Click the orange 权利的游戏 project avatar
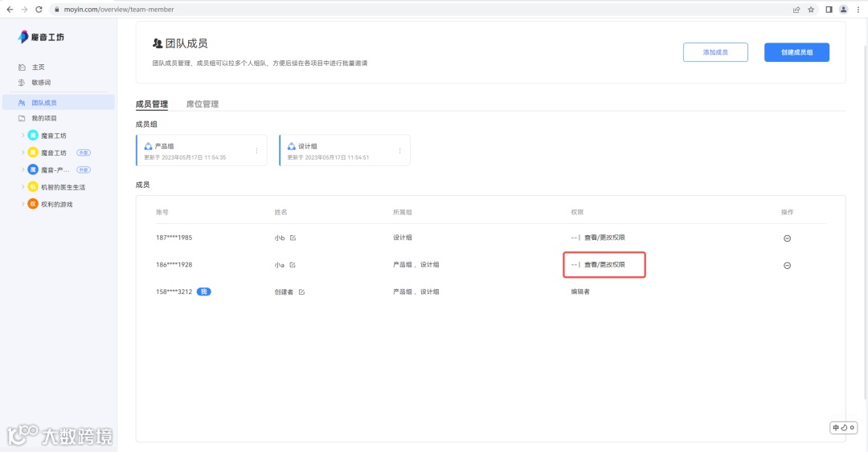This screenshot has width=868, height=452. click(x=33, y=204)
